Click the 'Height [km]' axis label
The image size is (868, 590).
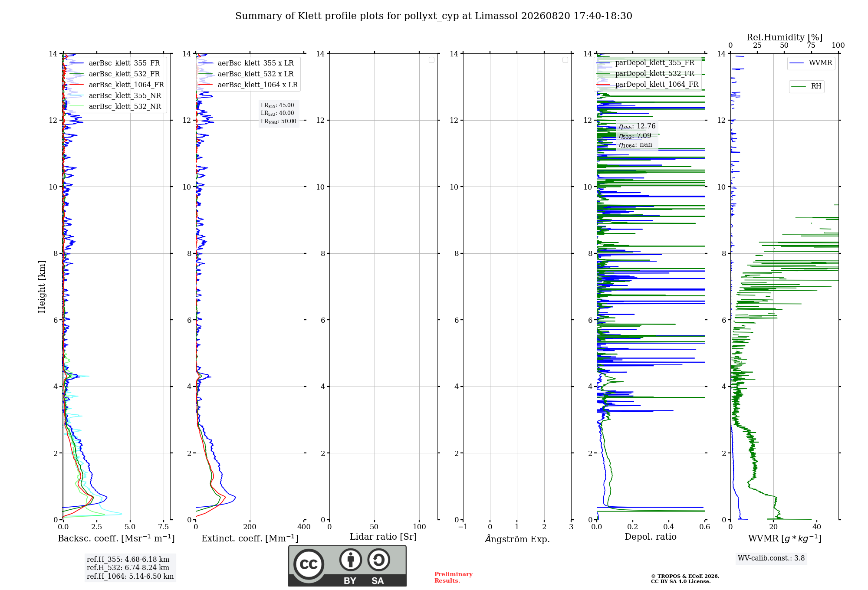click(x=42, y=287)
